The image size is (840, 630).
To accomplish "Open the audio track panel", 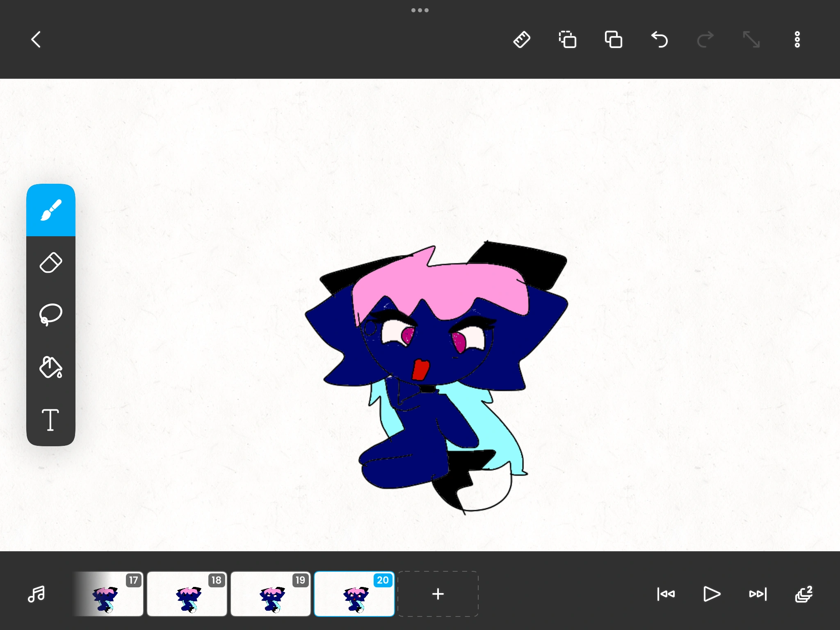I will point(37,594).
